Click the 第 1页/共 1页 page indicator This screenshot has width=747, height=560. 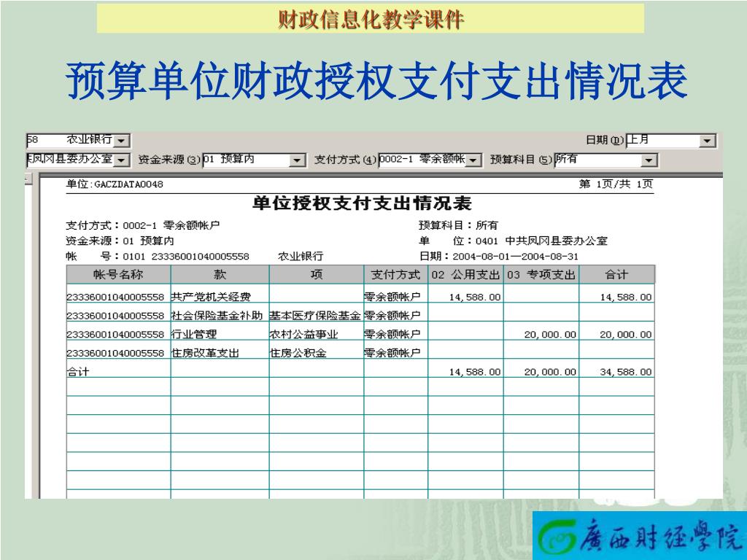click(616, 184)
